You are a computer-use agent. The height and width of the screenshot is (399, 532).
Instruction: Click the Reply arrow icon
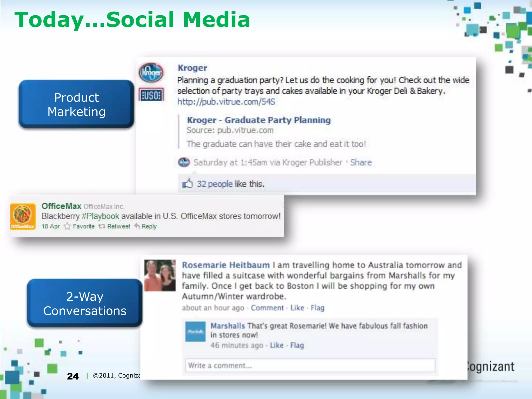137,226
